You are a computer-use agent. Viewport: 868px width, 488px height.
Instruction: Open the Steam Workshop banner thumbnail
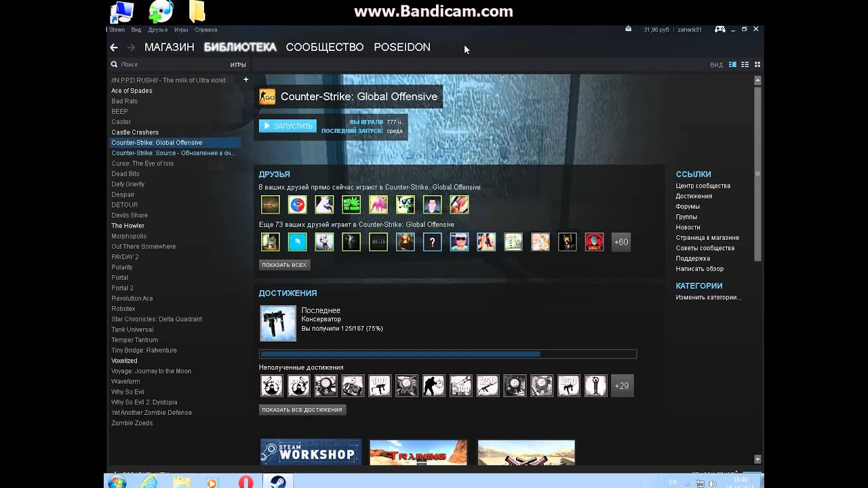(311, 452)
